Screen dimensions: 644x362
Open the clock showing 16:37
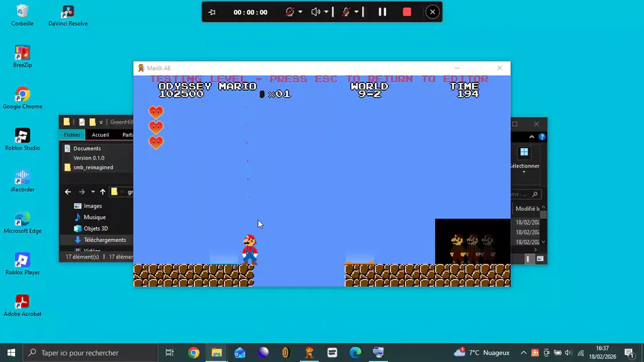602,353
